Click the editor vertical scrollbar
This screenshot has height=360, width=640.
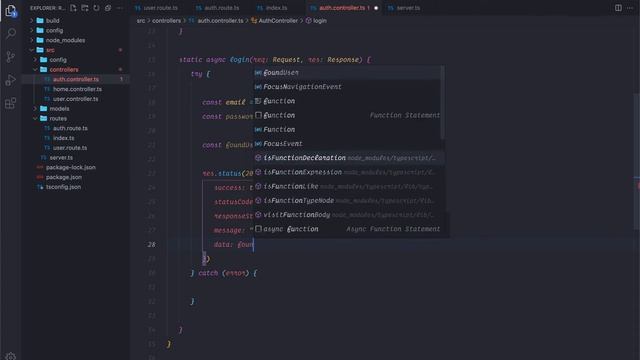coord(637,162)
